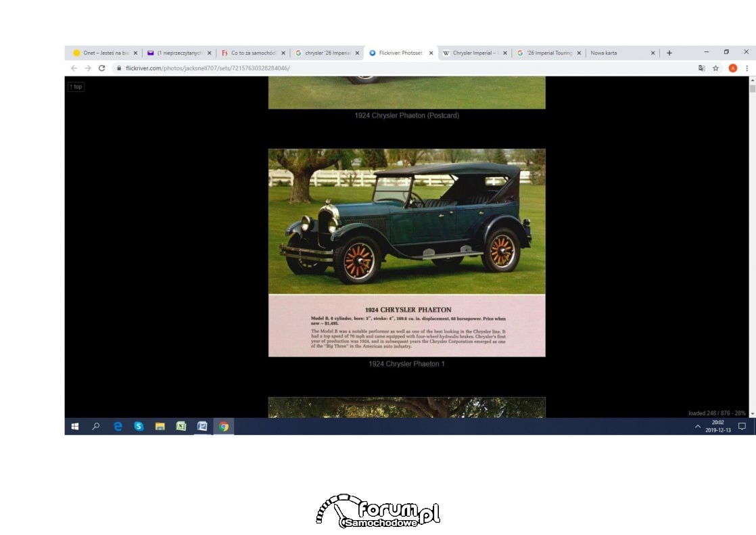The width and height of the screenshot is (756, 535).
Task: Open Excel from the taskbar
Action: [x=181, y=427]
